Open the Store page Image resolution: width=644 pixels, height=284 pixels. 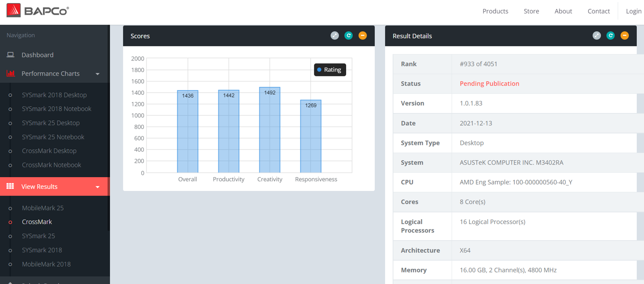[x=531, y=11]
